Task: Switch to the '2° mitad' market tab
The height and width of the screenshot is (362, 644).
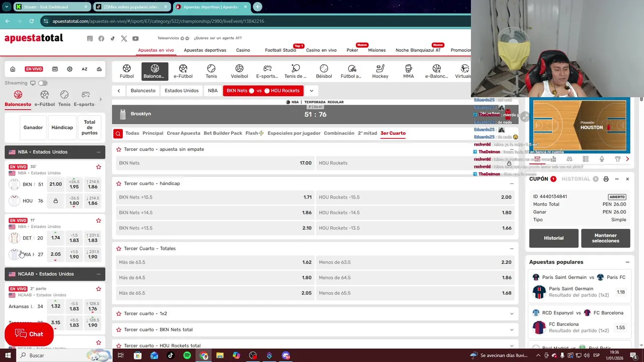Action: pos(367,133)
